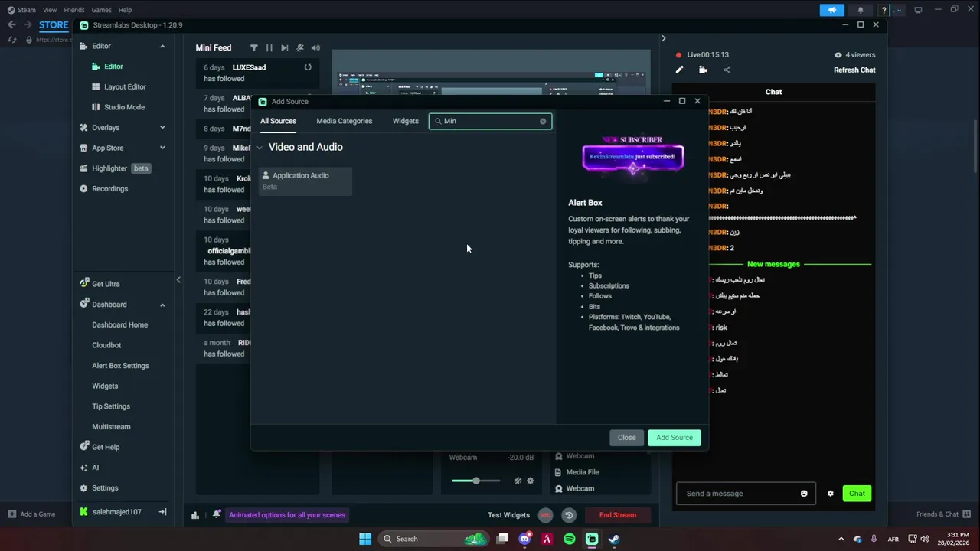Image resolution: width=980 pixels, height=551 pixels.
Task: Collapse the Editor section in sidebar
Action: [162, 46]
